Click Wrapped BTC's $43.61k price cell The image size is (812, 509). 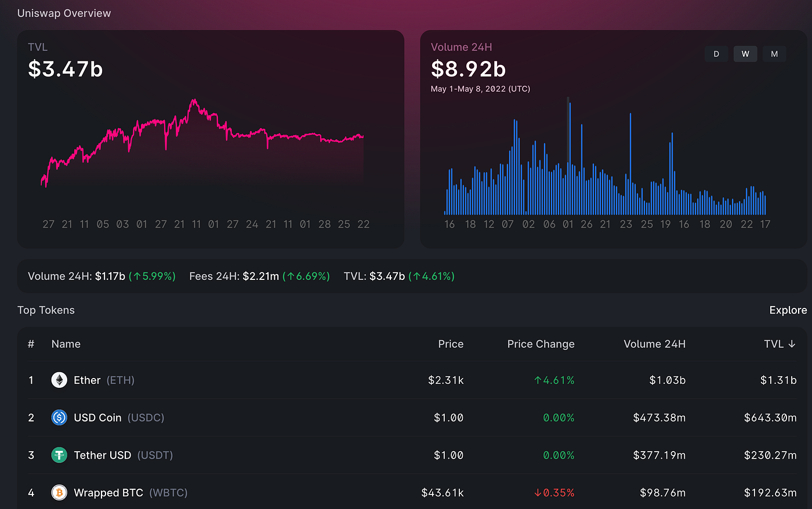click(x=443, y=493)
